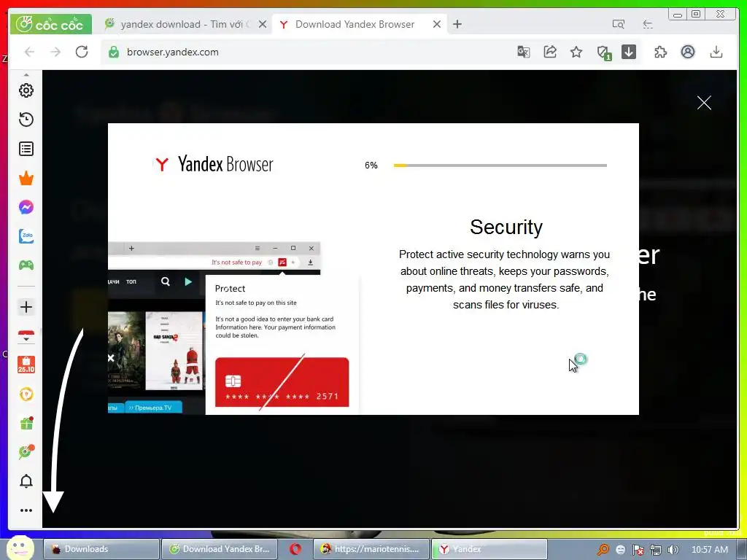This screenshot has width=747, height=560.
Task: Click the installation progress bar
Action: click(x=500, y=166)
